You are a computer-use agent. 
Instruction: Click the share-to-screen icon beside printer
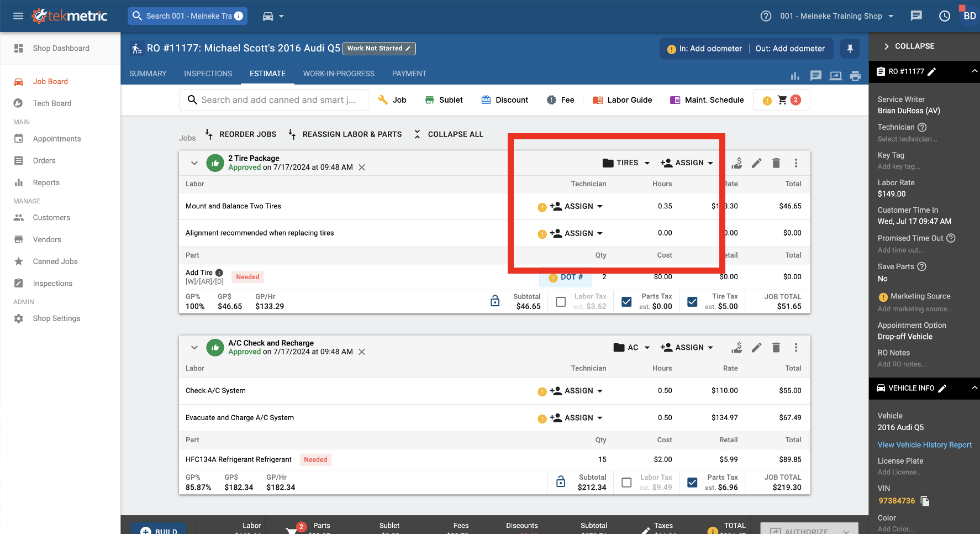pyautogui.click(x=836, y=76)
